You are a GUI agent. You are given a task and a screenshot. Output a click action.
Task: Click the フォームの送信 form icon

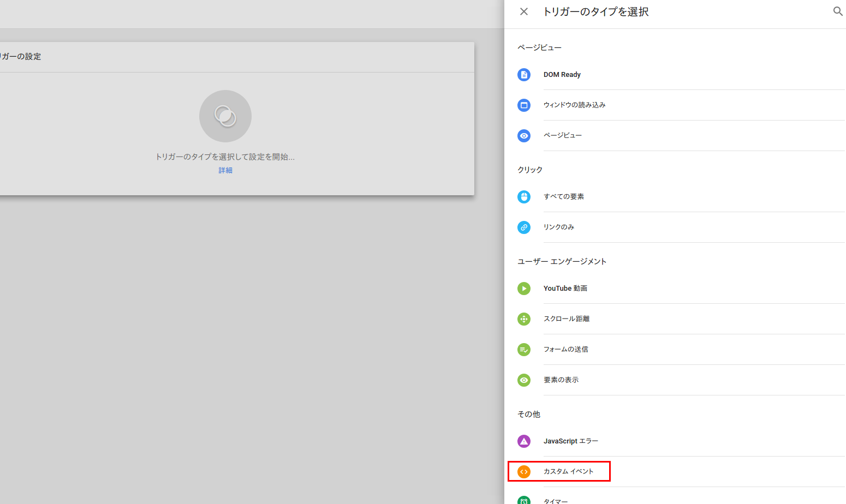524,350
